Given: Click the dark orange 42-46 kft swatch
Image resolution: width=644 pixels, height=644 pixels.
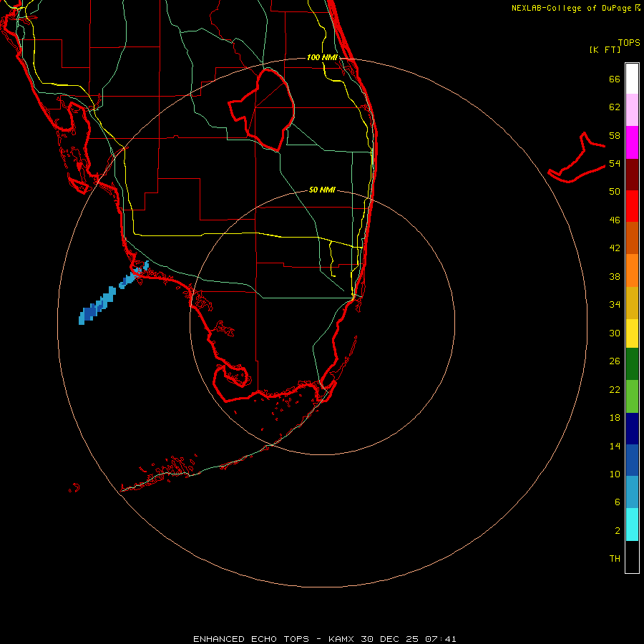Looking at the screenshot, I should [x=632, y=238].
